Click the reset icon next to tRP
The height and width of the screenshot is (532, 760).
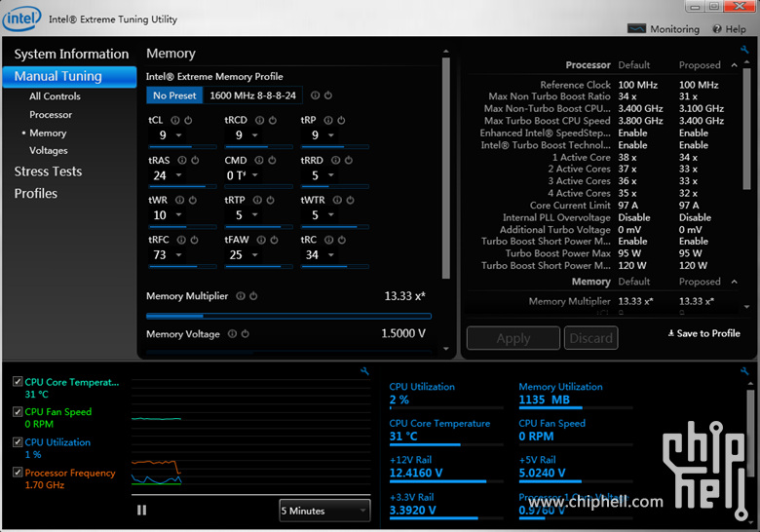[x=341, y=120]
